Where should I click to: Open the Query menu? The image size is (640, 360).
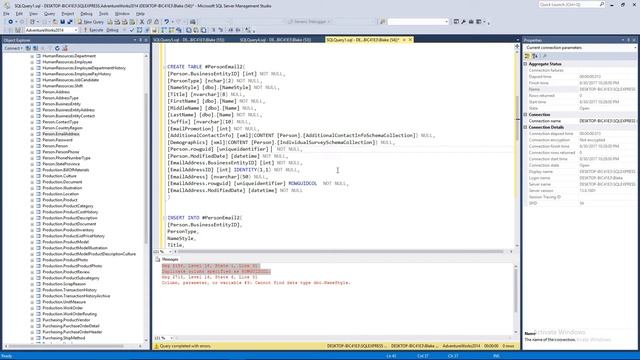coord(49,14)
